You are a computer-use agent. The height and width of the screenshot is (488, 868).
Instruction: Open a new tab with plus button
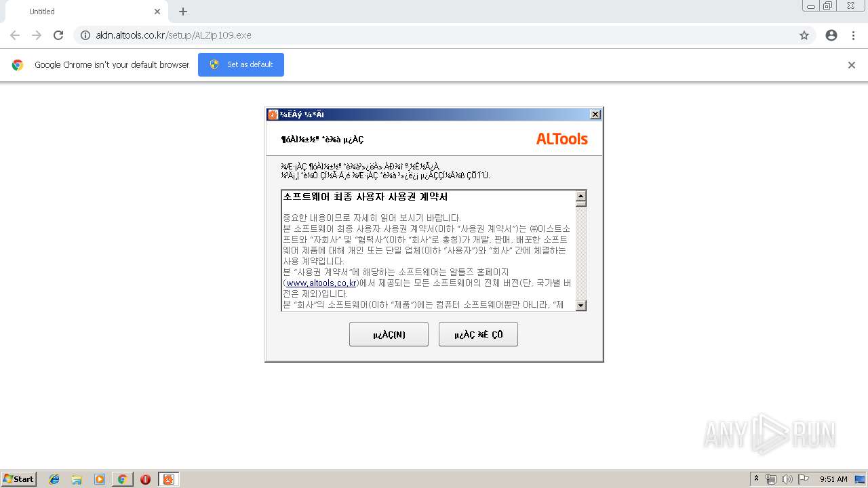[x=183, y=12]
